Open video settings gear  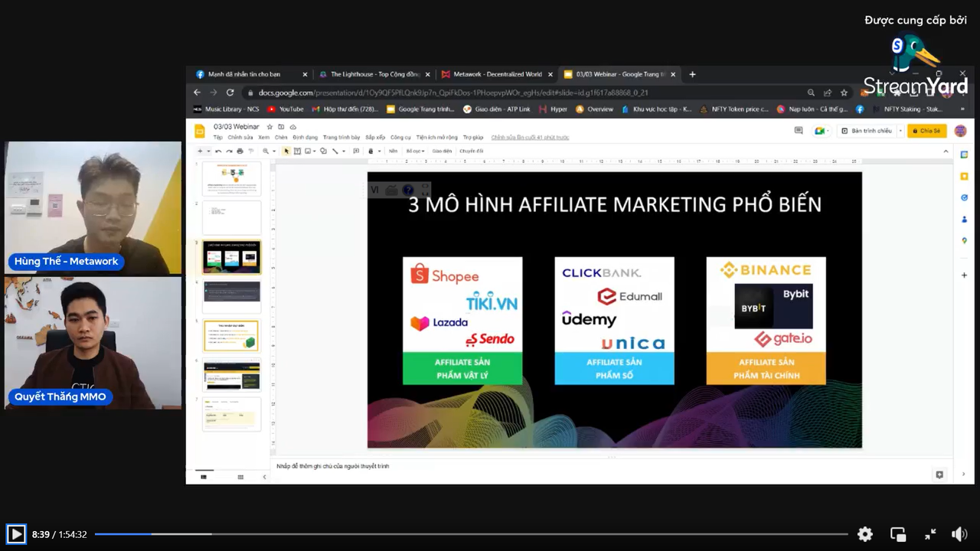tap(864, 534)
